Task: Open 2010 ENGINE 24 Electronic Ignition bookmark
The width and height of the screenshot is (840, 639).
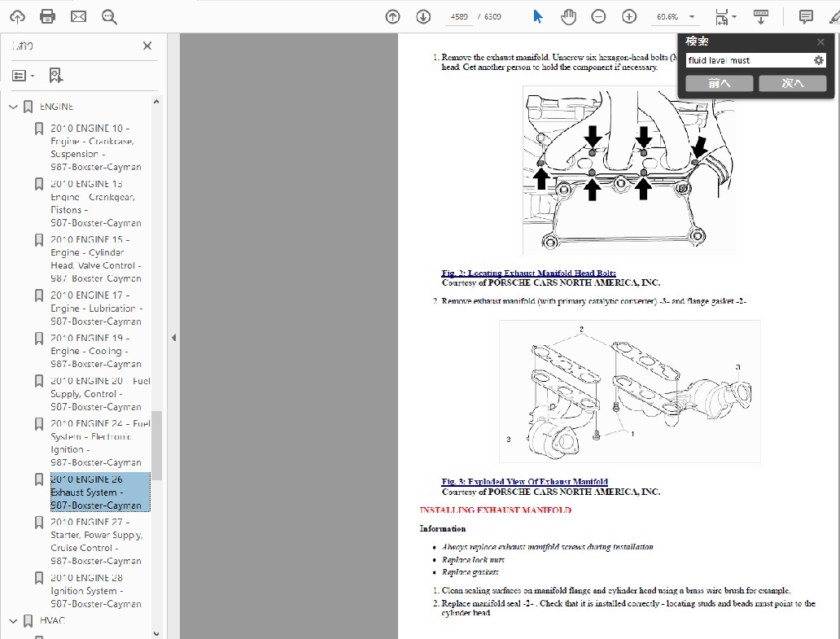Action: (x=100, y=443)
